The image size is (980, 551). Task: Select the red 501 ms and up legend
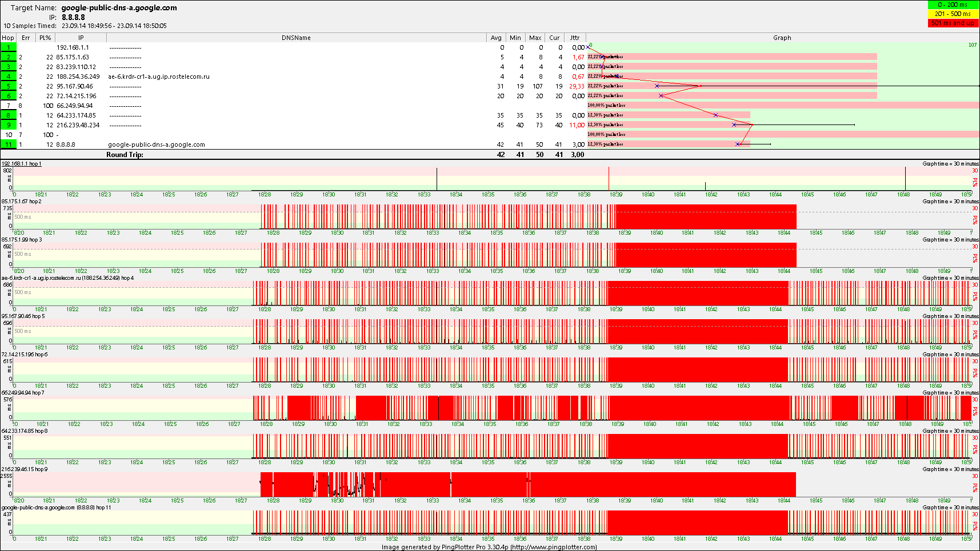[x=953, y=23]
